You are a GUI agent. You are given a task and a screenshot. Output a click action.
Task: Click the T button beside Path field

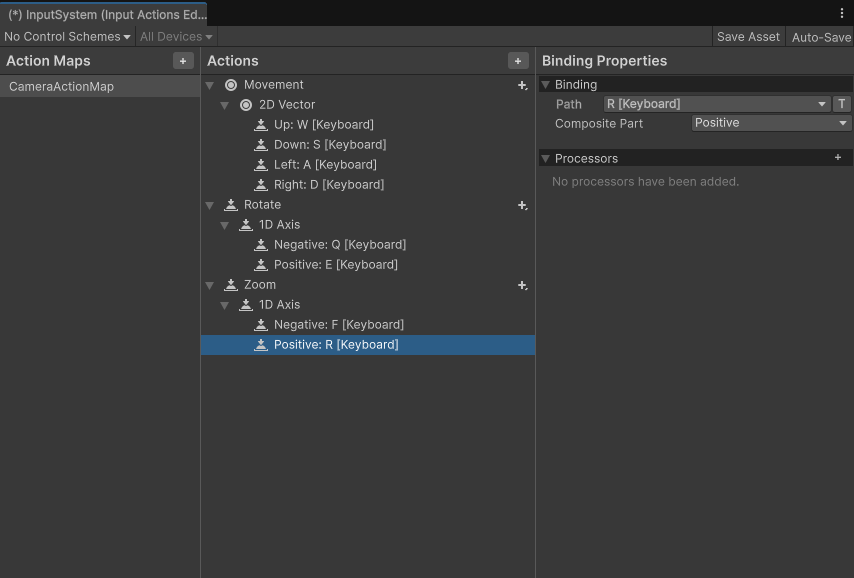842,104
